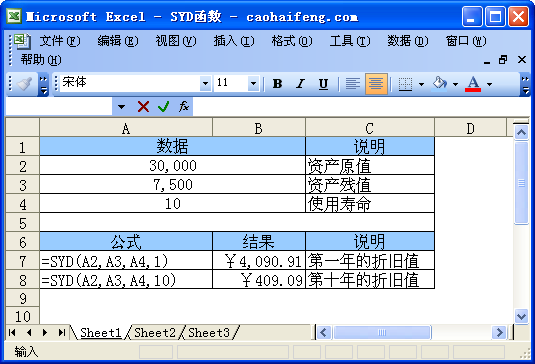The height and width of the screenshot is (364, 535).
Task: Toggle underline formatting
Action: 323,84
